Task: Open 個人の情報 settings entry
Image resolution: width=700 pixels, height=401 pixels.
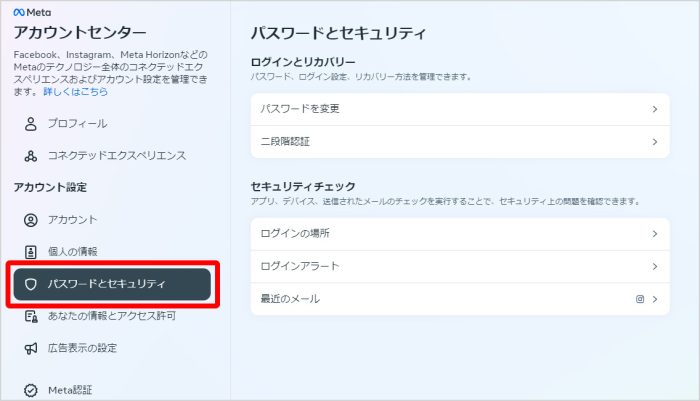Action: [73, 252]
